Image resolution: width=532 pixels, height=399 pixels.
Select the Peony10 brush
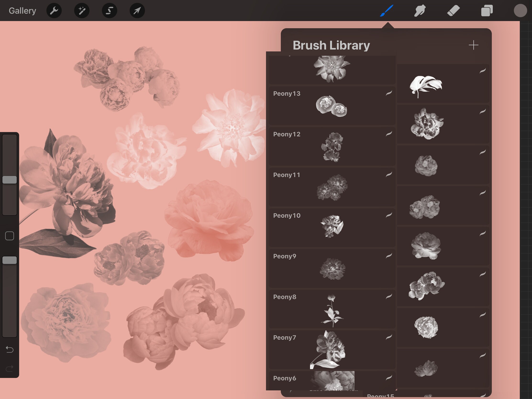[332, 227]
